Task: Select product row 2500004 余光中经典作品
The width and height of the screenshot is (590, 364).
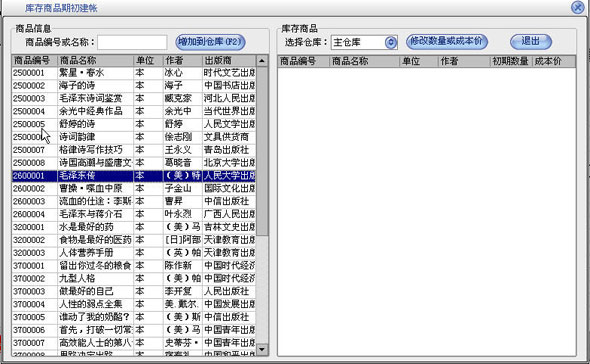Action: pyautogui.click(x=134, y=111)
